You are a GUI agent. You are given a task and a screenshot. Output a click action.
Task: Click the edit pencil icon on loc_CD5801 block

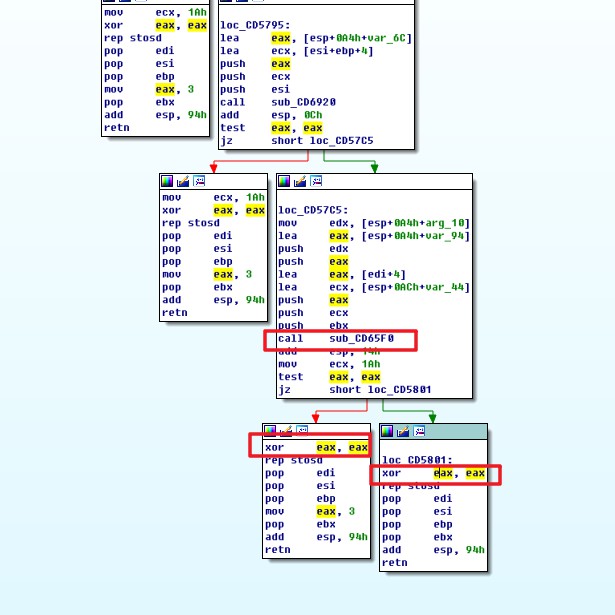[403, 431]
